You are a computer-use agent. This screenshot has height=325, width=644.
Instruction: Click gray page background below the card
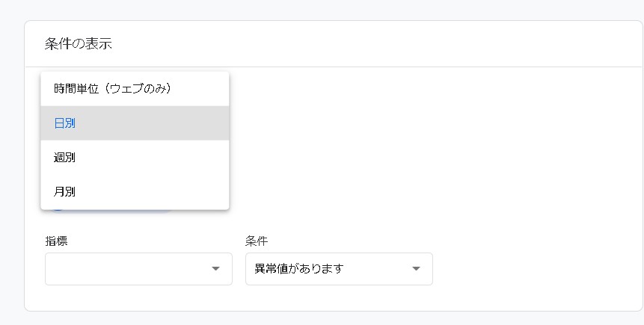(322, 318)
